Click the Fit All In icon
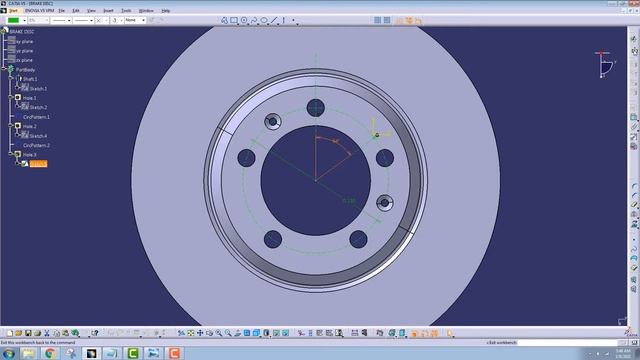This screenshot has width=640, height=360. 191,333
